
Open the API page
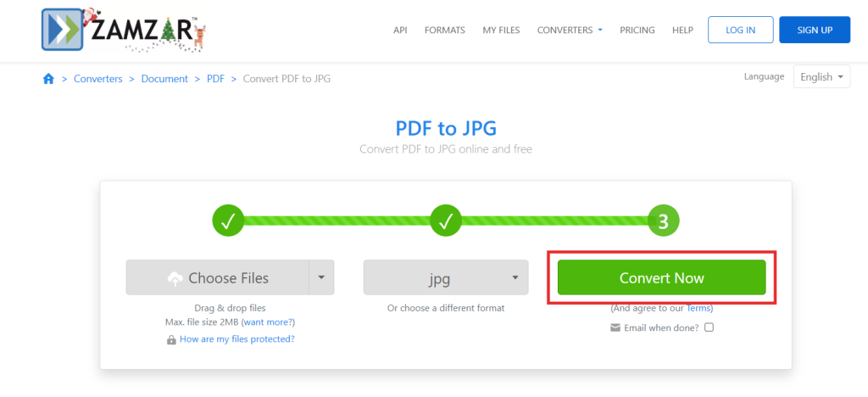point(400,30)
